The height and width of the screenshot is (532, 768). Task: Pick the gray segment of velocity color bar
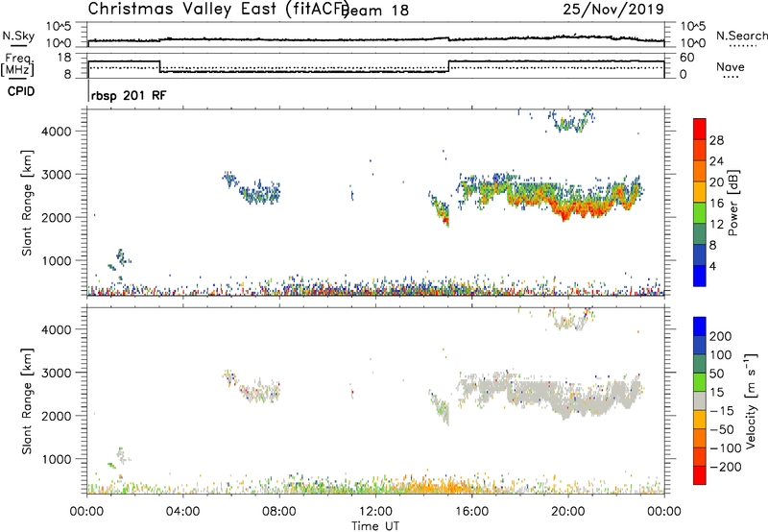click(x=700, y=400)
